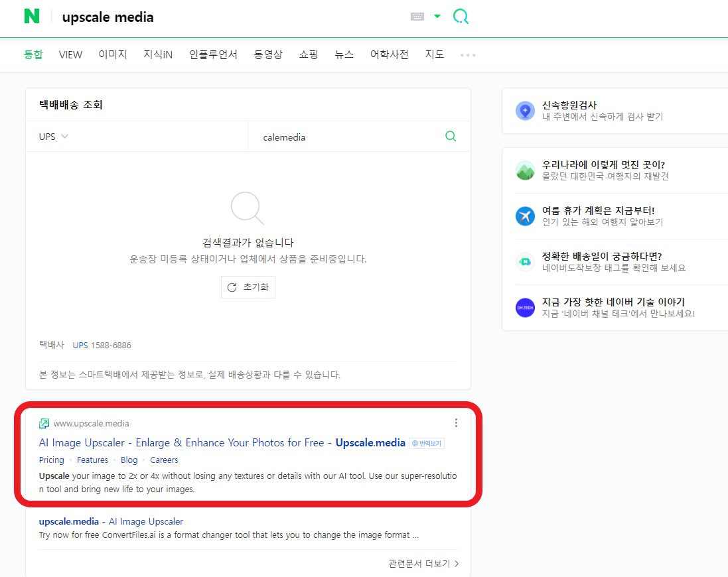Open the UPS courier link
Viewport: 728px width, 577px height.
(80, 345)
